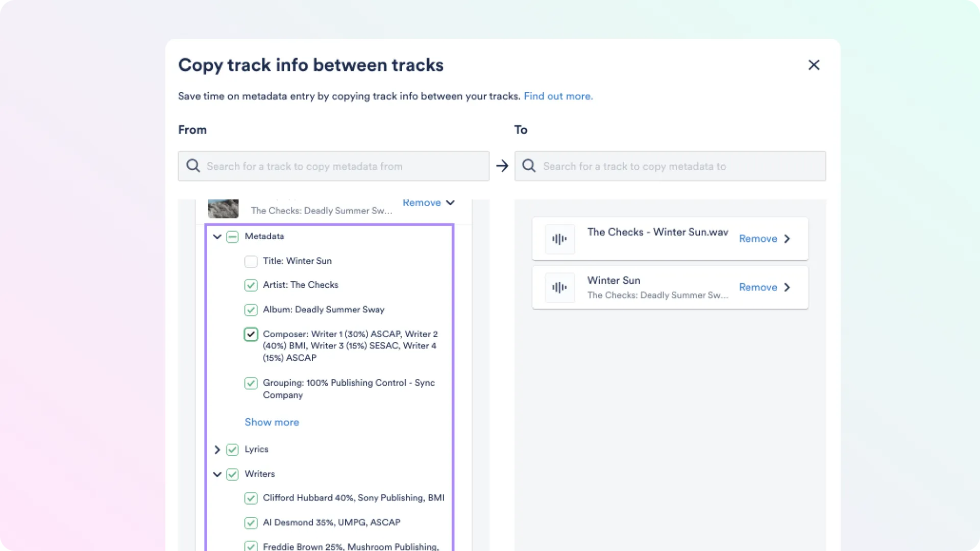Remove The Checks - Winter Sun.wav from destinations

click(758, 238)
